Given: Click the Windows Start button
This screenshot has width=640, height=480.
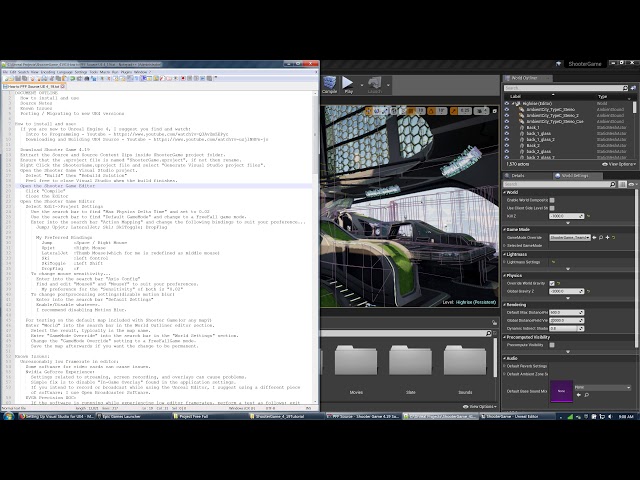Looking at the screenshot, I should [8, 416].
